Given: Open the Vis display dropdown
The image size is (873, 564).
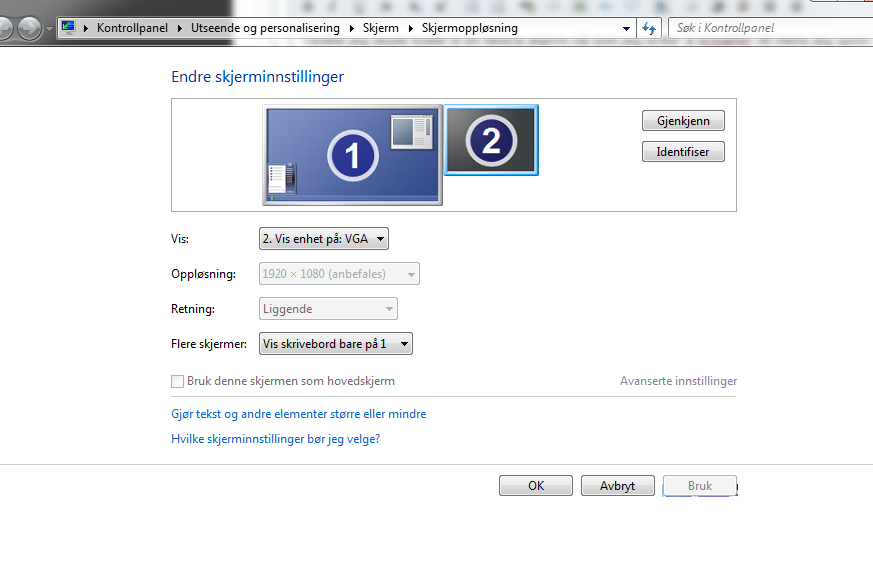Looking at the screenshot, I should click(x=323, y=239).
